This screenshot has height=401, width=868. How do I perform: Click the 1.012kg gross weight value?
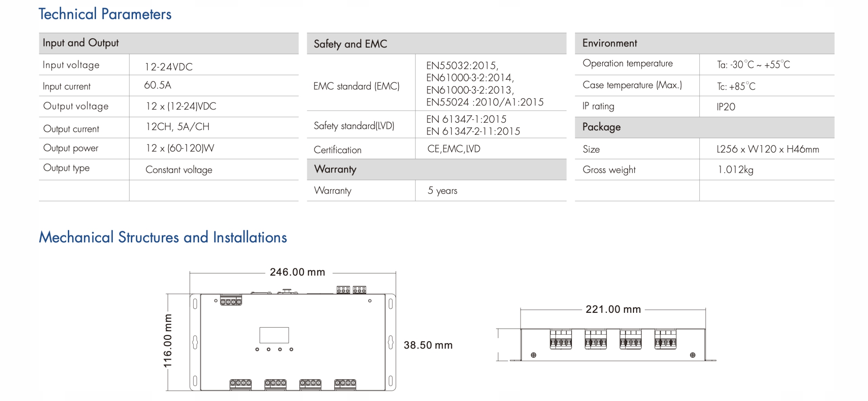[735, 169]
